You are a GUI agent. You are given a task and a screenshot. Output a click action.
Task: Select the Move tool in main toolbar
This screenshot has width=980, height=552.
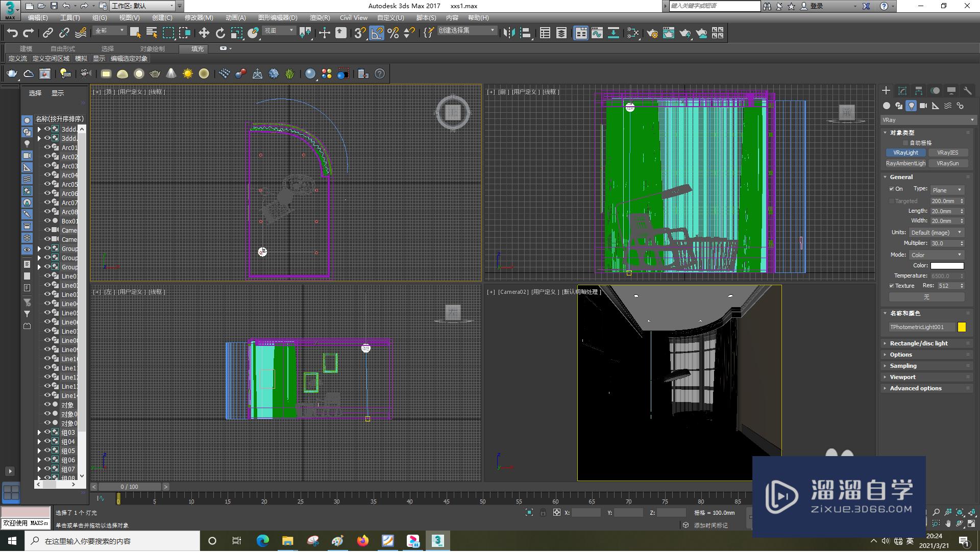(204, 33)
